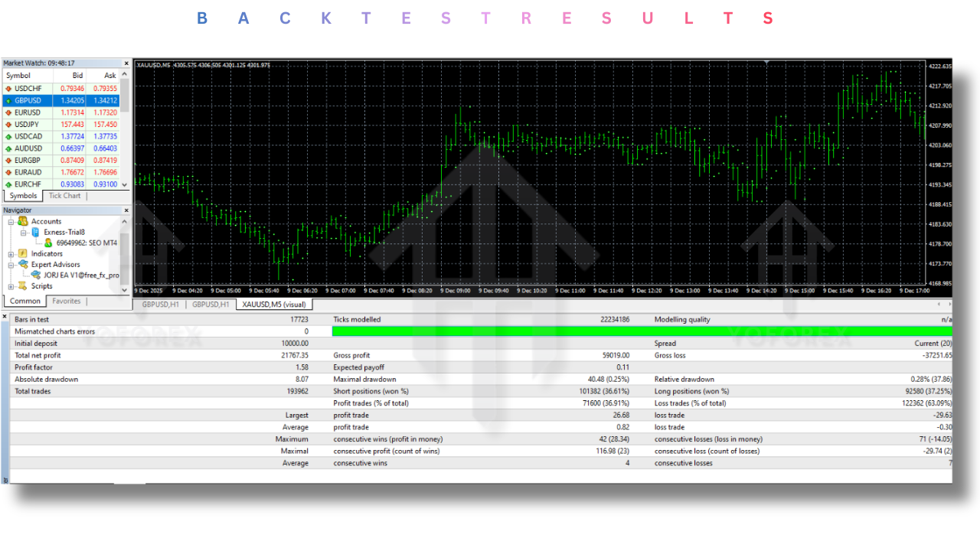Select the JORJ EA V1 expert advisor icon
This screenshot has height=551, width=980.
(x=34, y=275)
